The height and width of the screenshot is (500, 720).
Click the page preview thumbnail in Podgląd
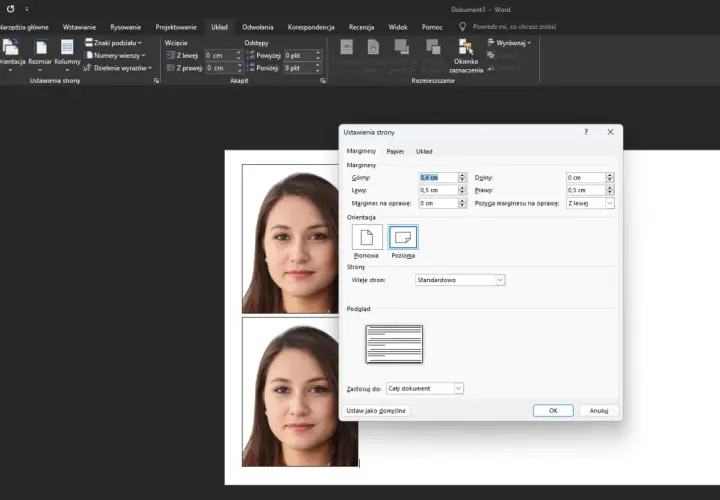pos(394,344)
